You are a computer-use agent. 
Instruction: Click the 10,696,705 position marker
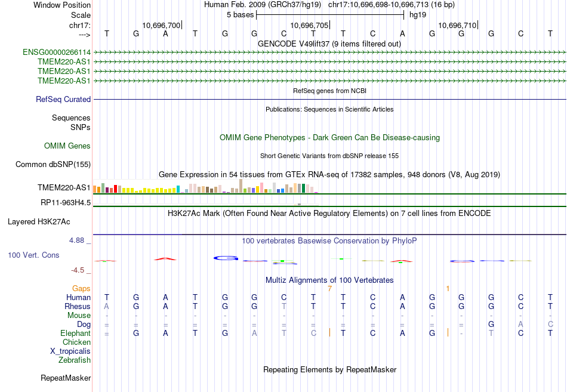click(310, 25)
